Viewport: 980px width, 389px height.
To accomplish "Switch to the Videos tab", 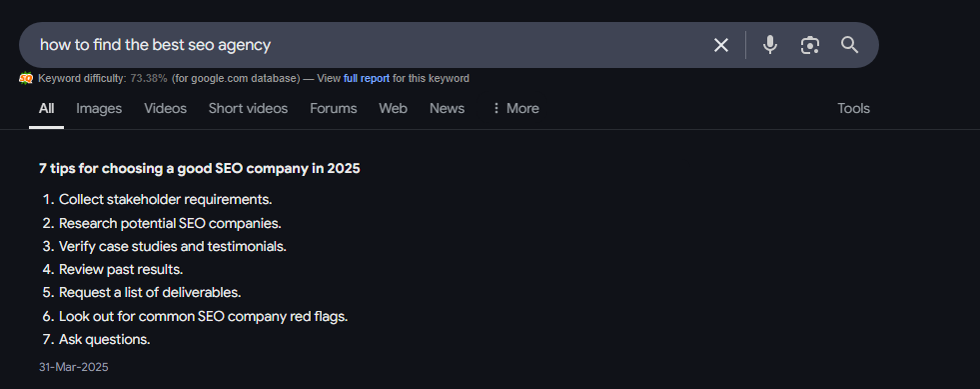I will pyautogui.click(x=165, y=108).
